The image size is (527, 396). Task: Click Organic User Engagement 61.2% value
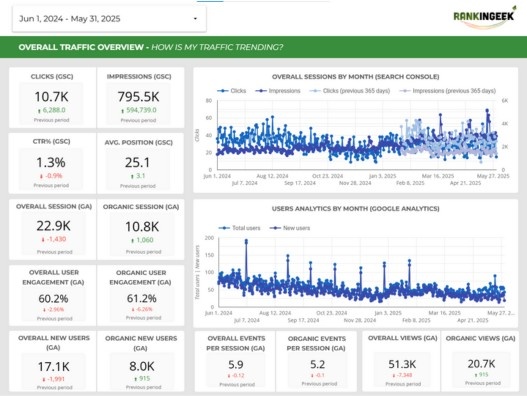141,299
